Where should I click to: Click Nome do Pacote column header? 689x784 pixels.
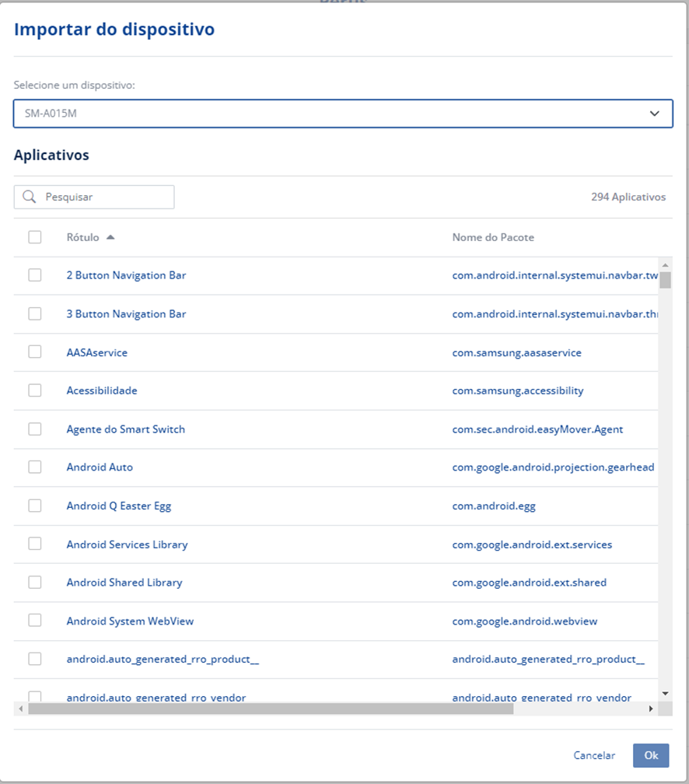click(493, 237)
